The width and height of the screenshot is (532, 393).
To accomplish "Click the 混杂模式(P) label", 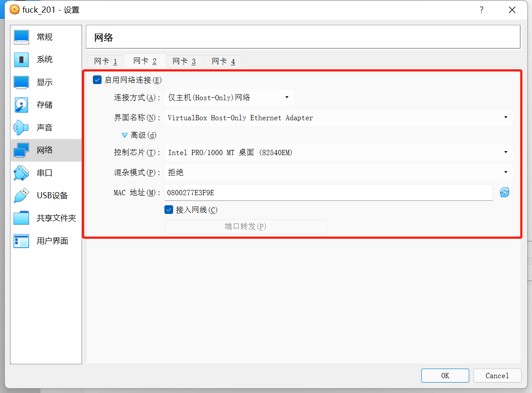I will pos(137,173).
